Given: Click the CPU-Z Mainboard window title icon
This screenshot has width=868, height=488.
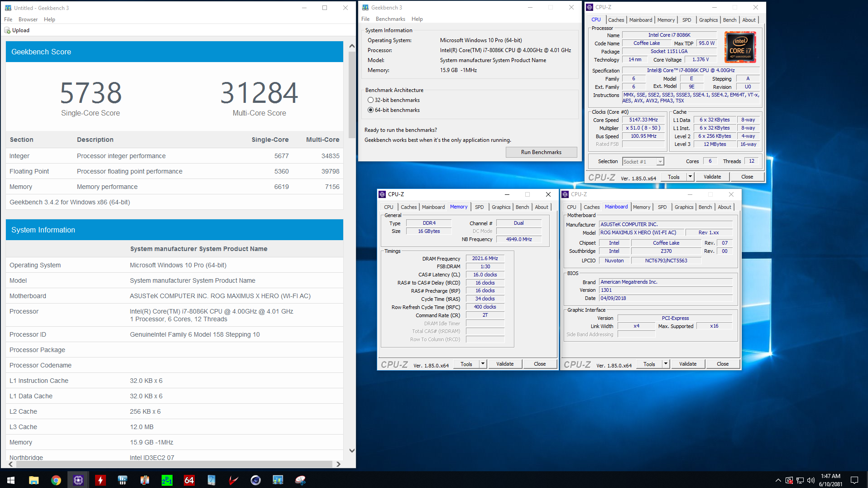Looking at the screenshot, I should click(x=565, y=194).
